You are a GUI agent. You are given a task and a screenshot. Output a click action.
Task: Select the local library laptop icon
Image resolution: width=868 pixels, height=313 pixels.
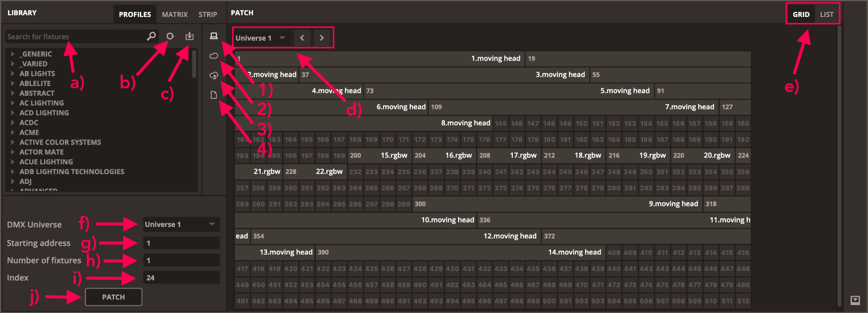[x=214, y=36]
